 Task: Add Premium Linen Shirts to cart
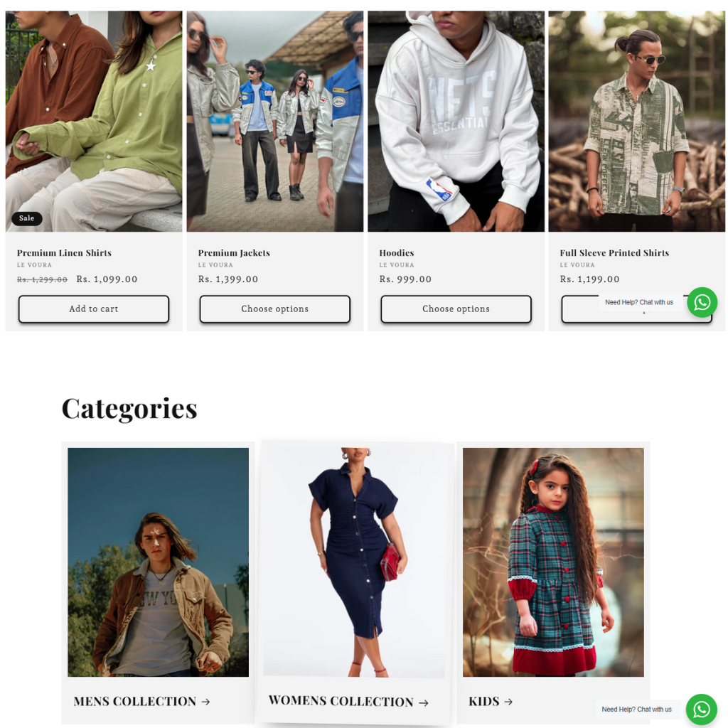(x=94, y=309)
